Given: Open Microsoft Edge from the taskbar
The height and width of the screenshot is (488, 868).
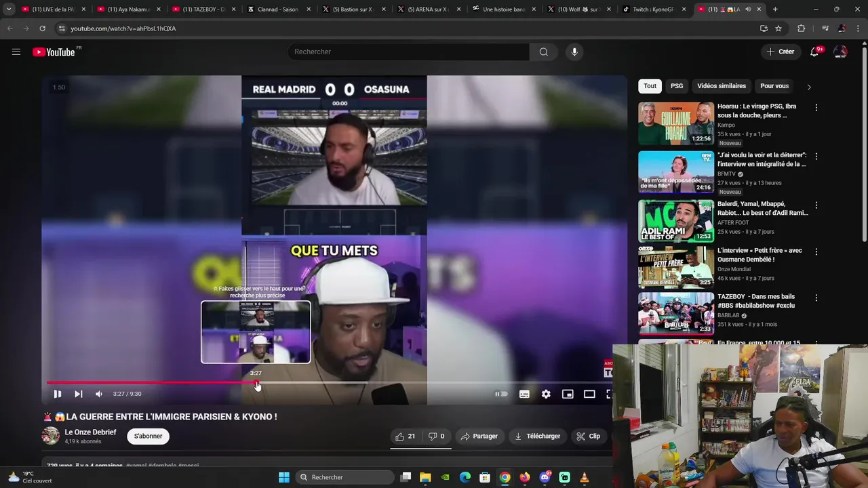Looking at the screenshot, I should coord(465,477).
